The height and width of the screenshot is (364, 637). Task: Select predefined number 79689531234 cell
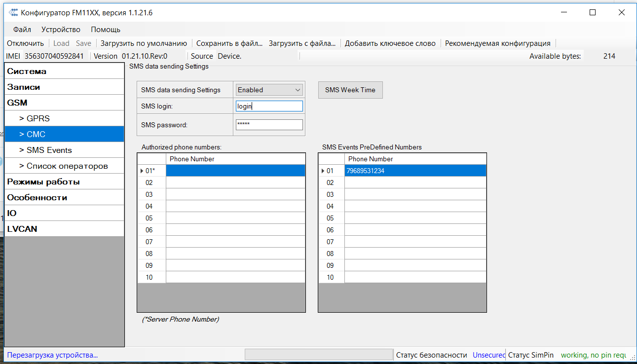point(415,171)
